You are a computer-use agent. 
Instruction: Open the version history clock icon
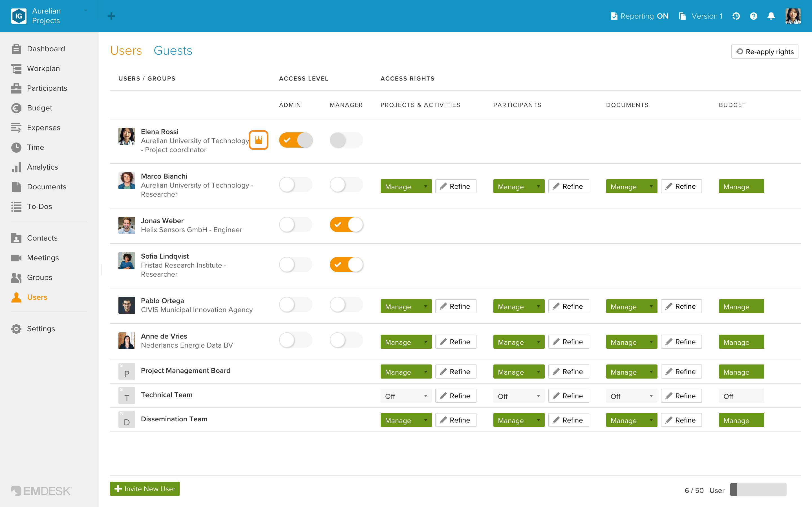pyautogui.click(x=736, y=16)
